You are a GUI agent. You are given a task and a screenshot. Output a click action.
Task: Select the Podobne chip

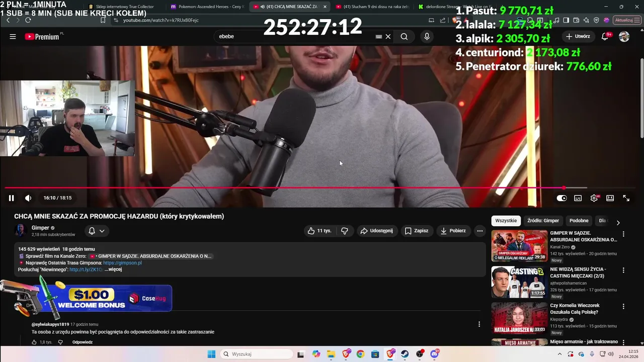pyautogui.click(x=579, y=221)
